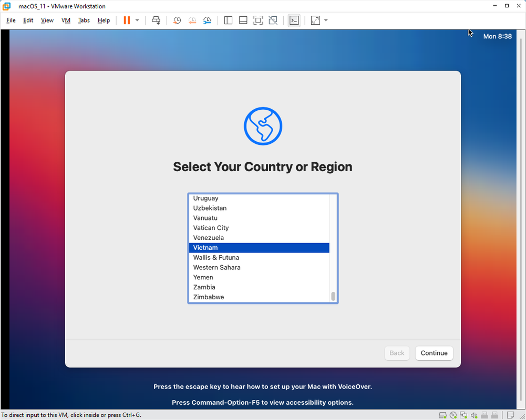Screen dimensions: 526x420
Task: Open the message log note icon
Action: point(510,415)
